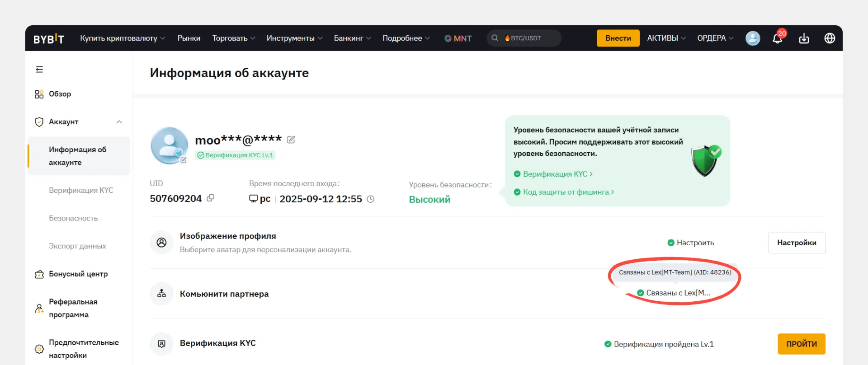Click the clock icon beside last login time
The height and width of the screenshot is (365, 868).
(370, 199)
